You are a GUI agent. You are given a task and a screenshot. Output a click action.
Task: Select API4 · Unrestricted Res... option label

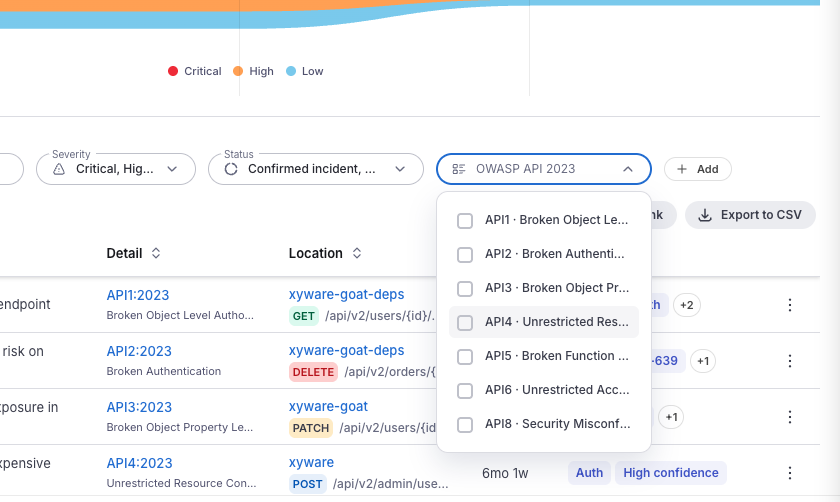(557, 322)
